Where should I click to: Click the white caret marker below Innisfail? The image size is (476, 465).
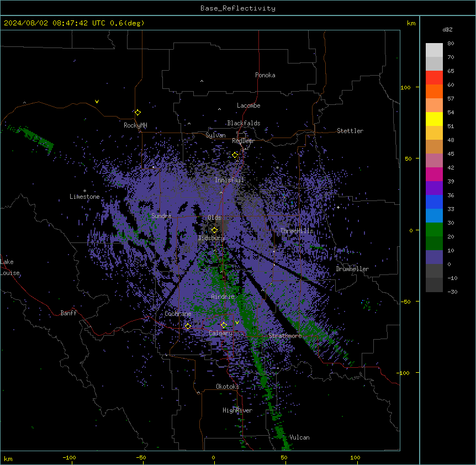tap(221, 193)
